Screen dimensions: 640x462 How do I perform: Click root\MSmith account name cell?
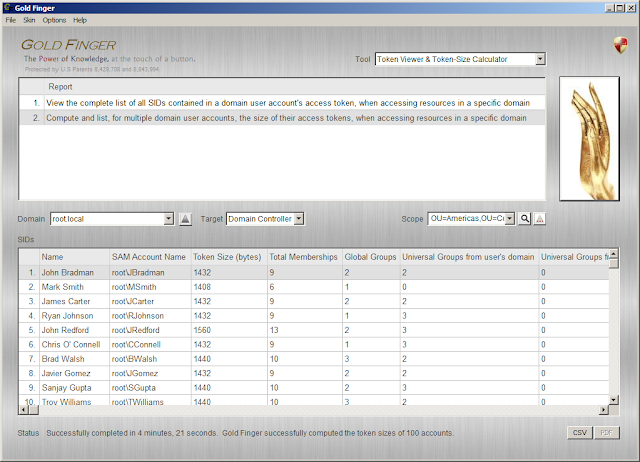point(150,287)
